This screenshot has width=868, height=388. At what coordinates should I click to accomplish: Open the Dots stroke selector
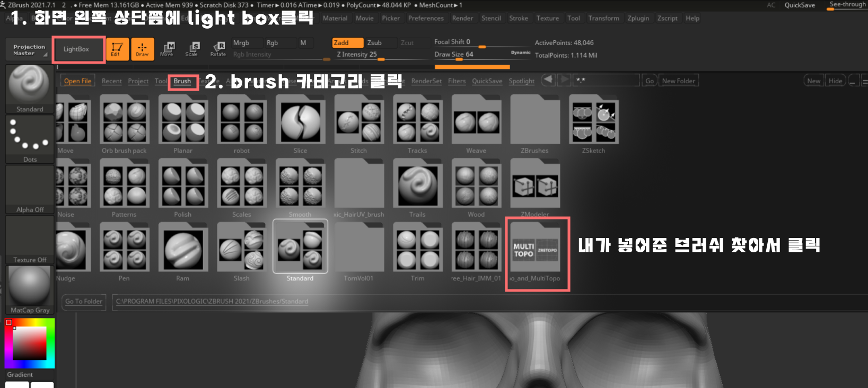[x=29, y=139]
